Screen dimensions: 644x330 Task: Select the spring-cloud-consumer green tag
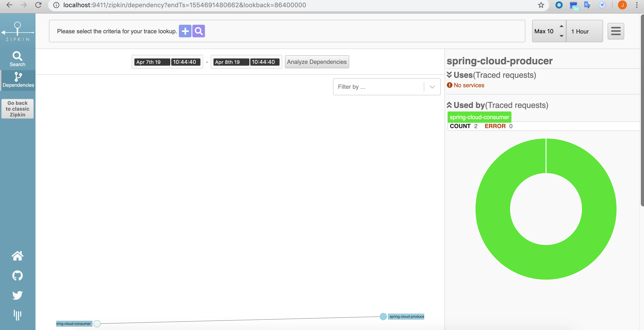pyautogui.click(x=479, y=117)
